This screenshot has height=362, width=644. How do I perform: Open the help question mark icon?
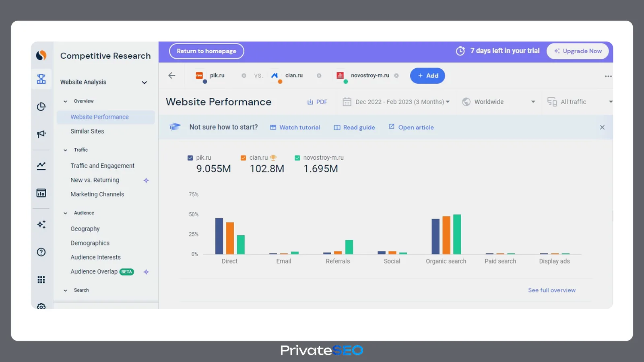[x=41, y=252]
